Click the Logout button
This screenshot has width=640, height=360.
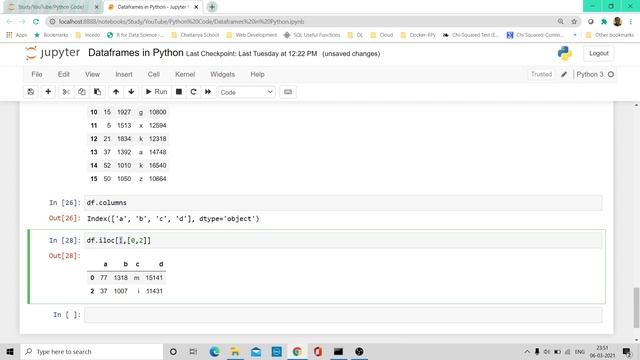pyautogui.click(x=599, y=53)
